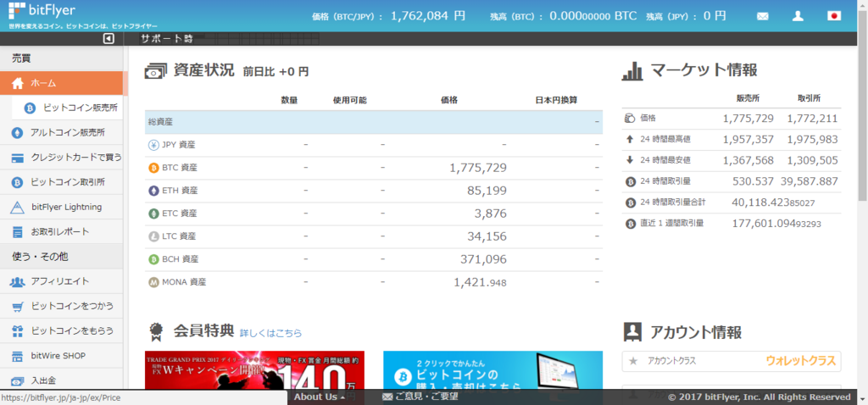The width and height of the screenshot is (868, 405).
Task: Click the Bitcoin icon next to ビットコイン販売所
Action: (30, 108)
